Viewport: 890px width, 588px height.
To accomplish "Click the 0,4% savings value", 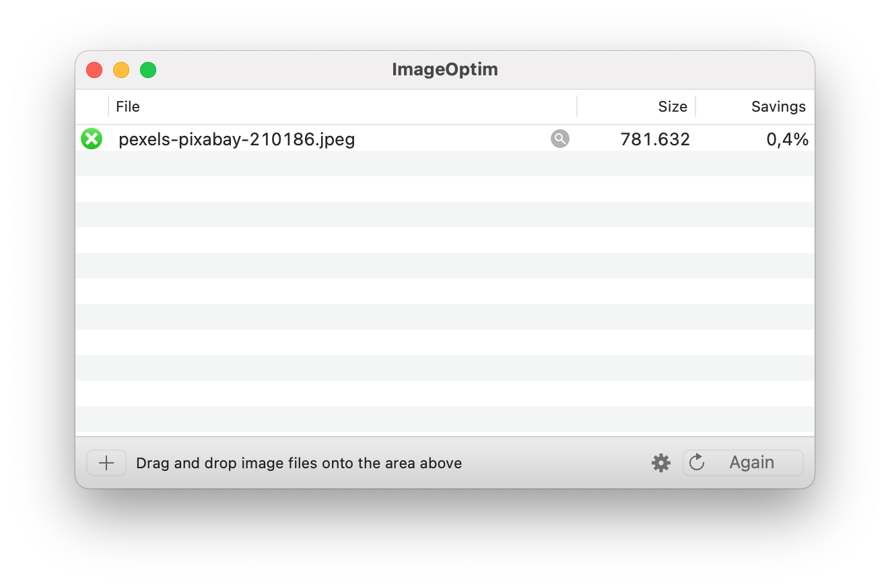I will click(787, 139).
